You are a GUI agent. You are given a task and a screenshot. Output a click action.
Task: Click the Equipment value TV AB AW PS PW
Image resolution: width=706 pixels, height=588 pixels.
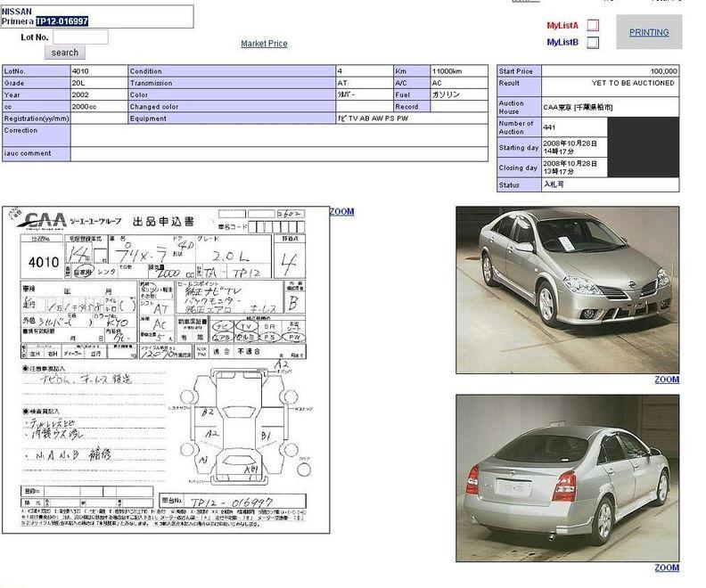point(373,118)
